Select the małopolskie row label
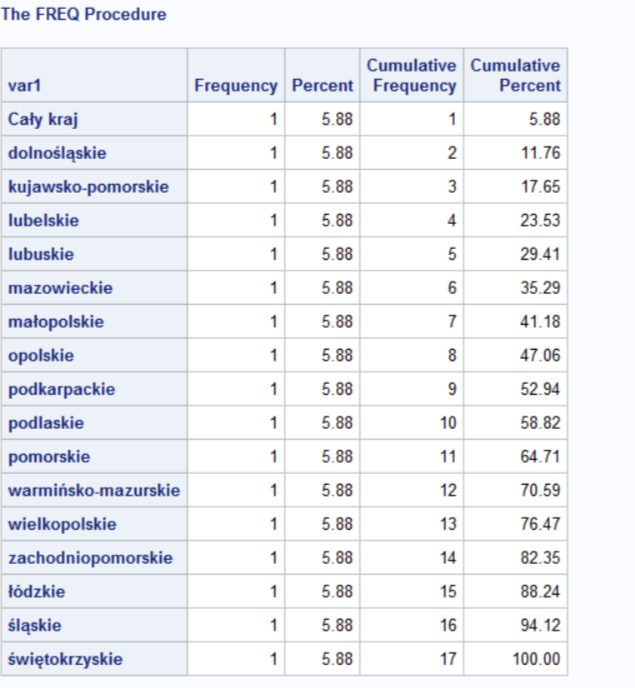Image resolution: width=635 pixels, height=688 pixels. 56,322
